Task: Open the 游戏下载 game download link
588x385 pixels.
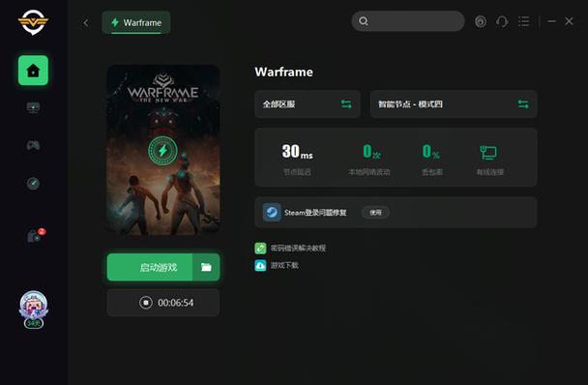Action: [x=284, y=265]
